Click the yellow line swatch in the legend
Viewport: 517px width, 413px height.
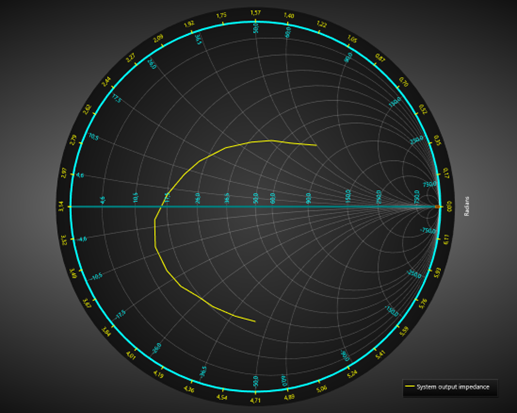coord(410,387)
